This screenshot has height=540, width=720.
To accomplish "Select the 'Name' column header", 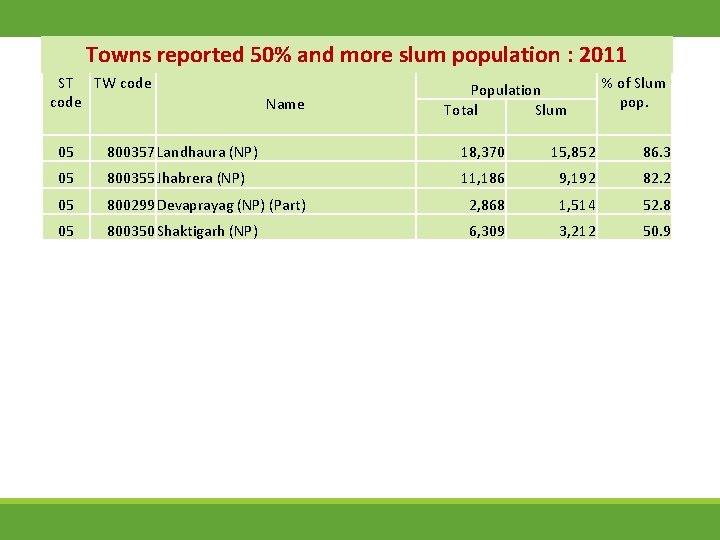I will [x=285, y=104].
